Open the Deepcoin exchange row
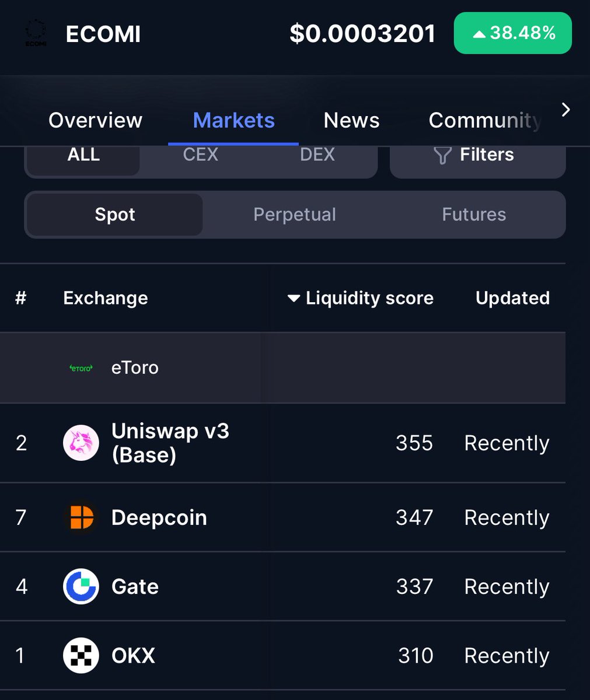Screen dimensions: 590x700 [282, 517]
